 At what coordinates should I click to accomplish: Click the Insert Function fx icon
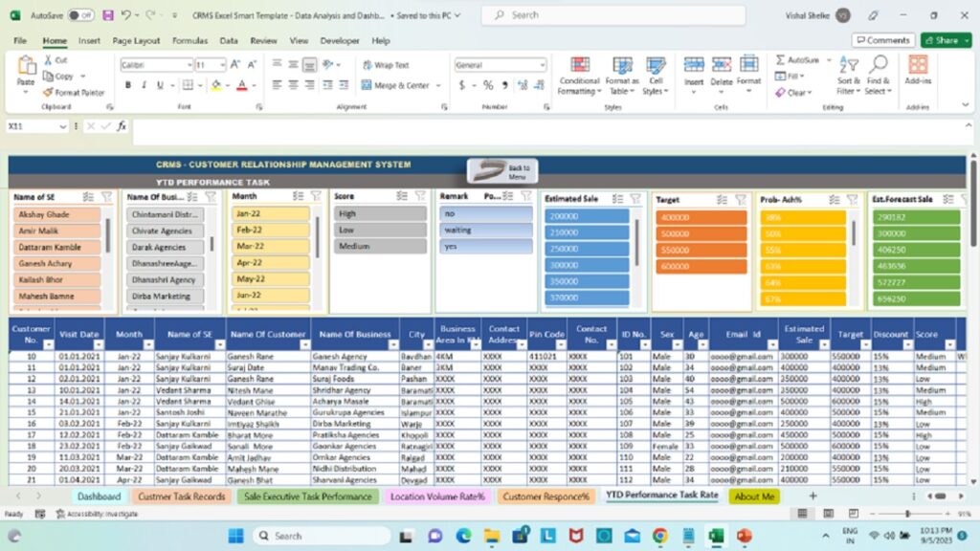pyautogui.click(x=122, y=126)
